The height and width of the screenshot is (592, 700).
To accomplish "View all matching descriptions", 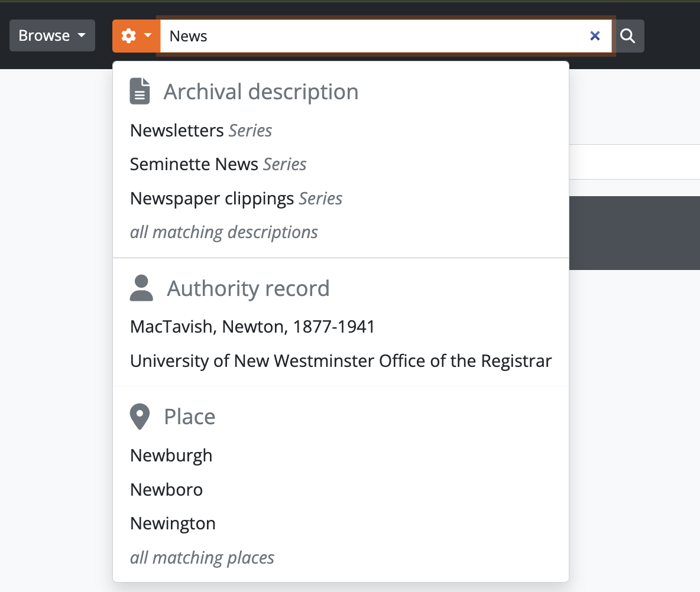I will pyautogui.click(x=224, y=232).
